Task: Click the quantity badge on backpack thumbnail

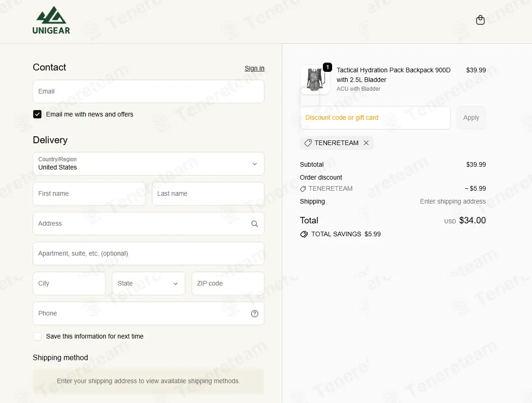Action: click(x=327, y=67)
